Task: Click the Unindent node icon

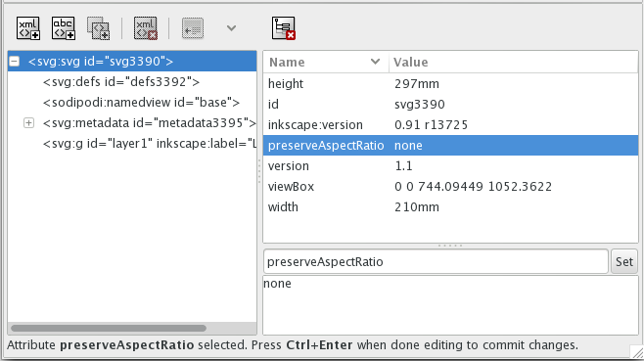Action: pos(193,28)
